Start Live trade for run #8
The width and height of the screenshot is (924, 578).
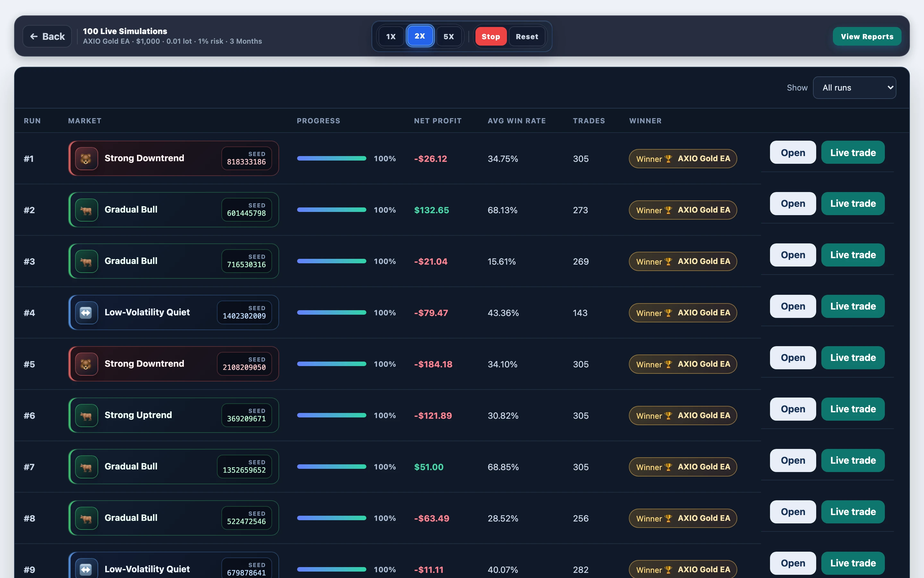(x=852, y=512)
